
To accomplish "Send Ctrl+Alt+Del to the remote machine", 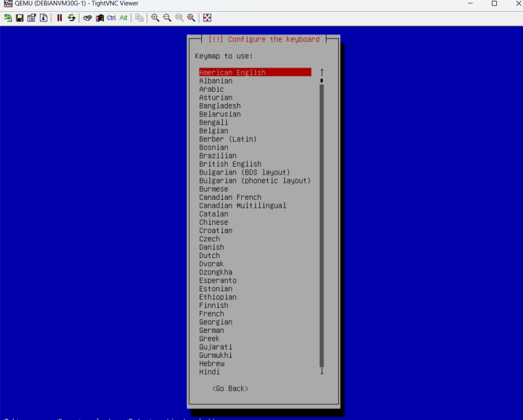I will click(x=87, y=18).
